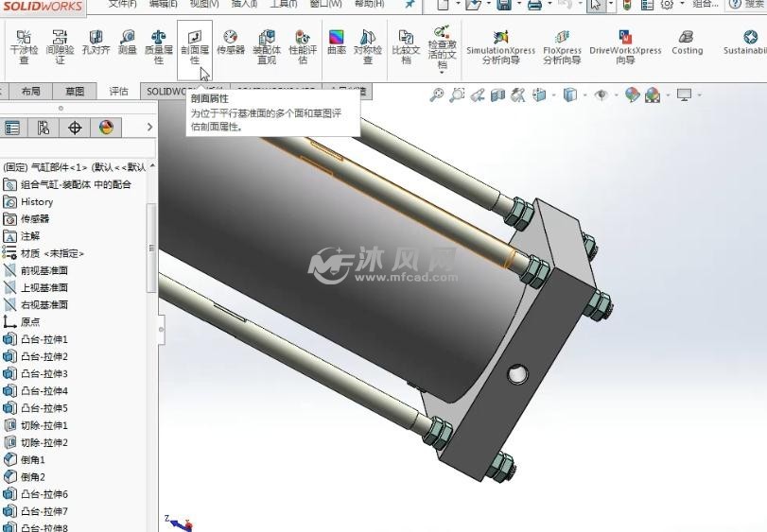Toggle Hide/Show Items eye icon
The image size is (767, 532).
pyautogui.click(x=601, y=94)
